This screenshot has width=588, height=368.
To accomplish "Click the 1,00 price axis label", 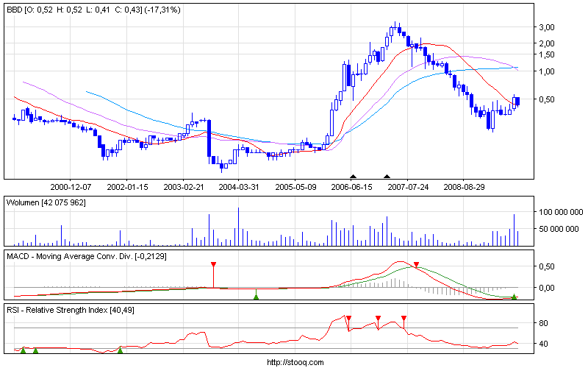I will 546,71.
